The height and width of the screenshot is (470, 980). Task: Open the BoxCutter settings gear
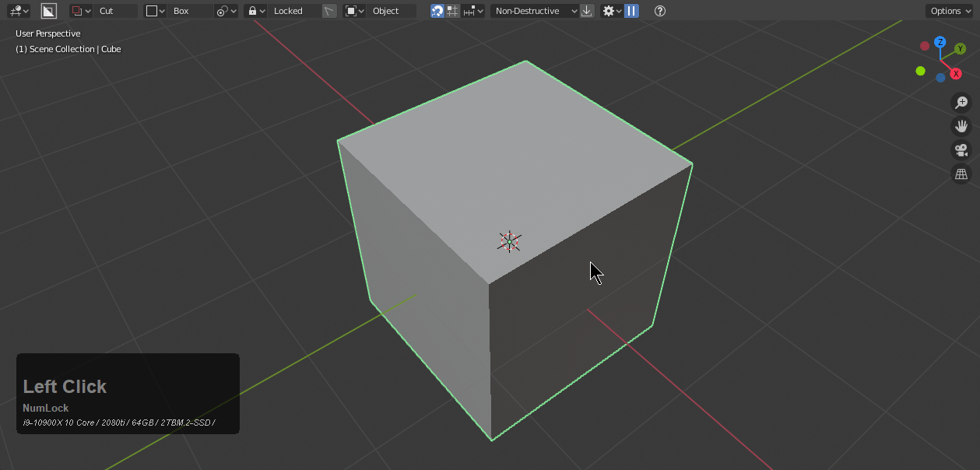(609, 11)
